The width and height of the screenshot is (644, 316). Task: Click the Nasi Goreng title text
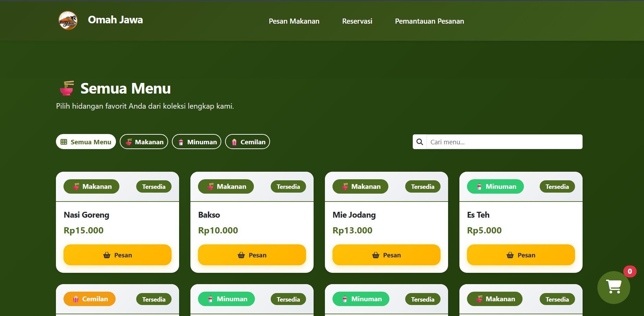(86, 215)
